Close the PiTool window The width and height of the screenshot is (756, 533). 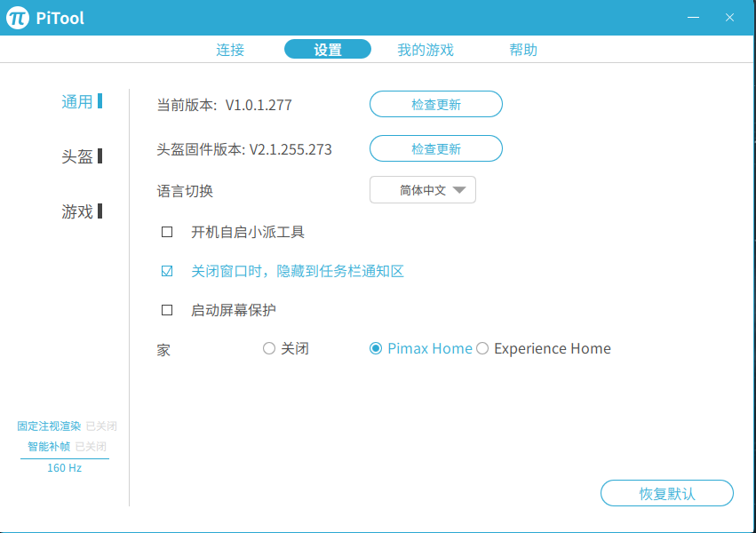point(729,18)
